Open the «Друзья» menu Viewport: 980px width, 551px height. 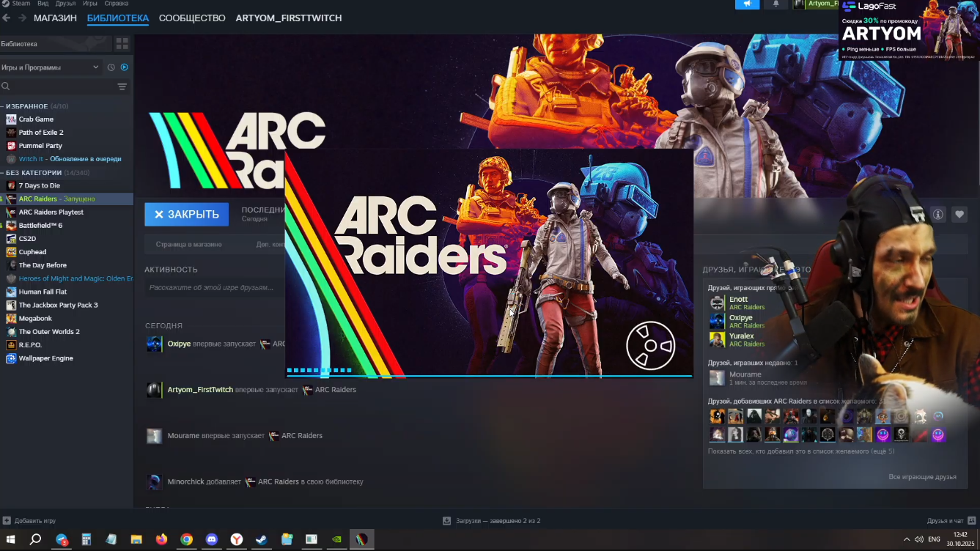tap(66, 4)
